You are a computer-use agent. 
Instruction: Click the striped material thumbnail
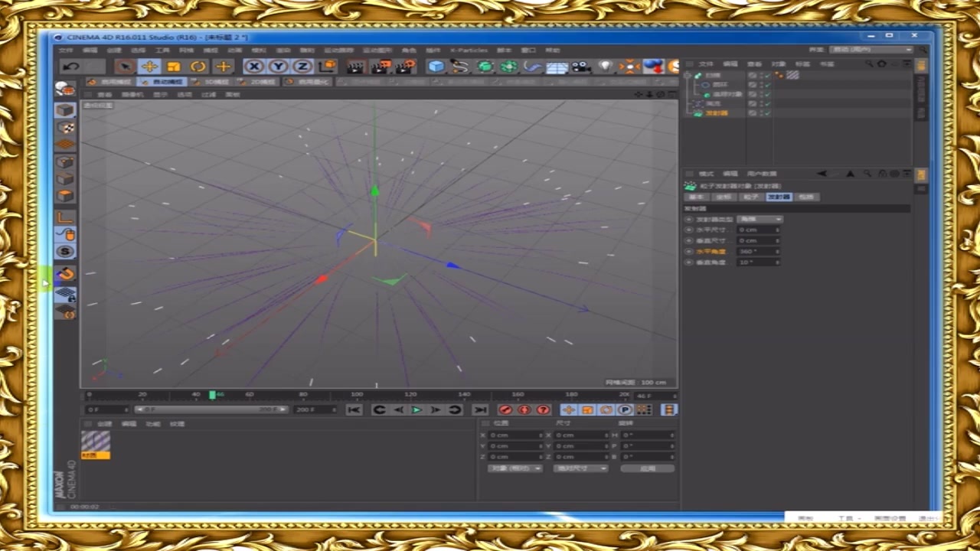[96, 442]
